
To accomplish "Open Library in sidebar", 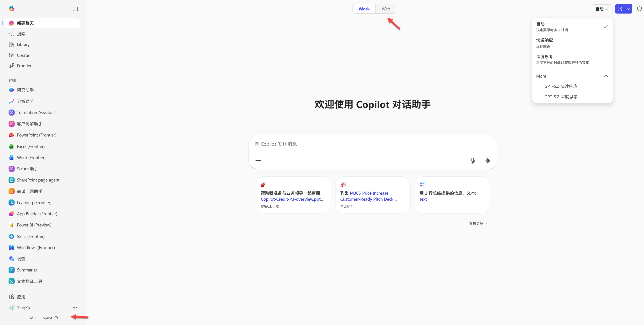I will pyautogui.click(x=23, y=44).
